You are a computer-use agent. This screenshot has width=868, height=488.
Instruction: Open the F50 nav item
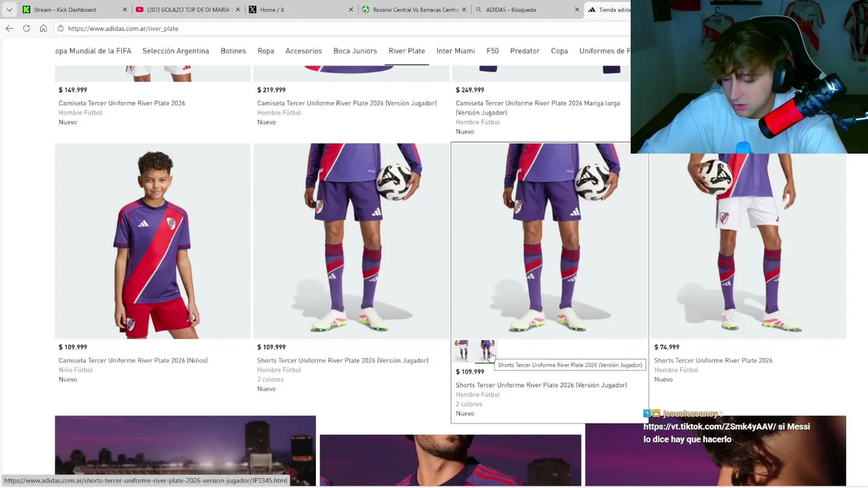point(492,51)
